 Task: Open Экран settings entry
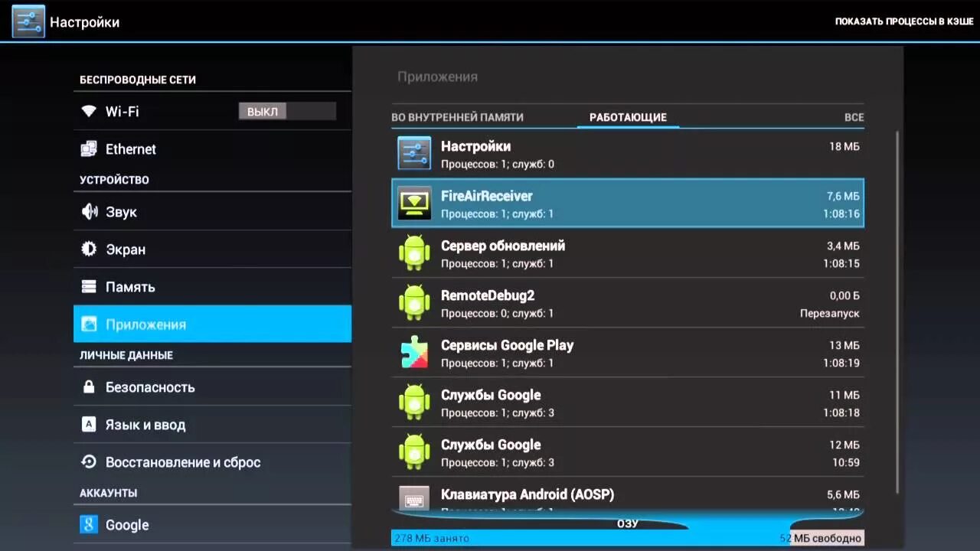(x=212, y=249)
